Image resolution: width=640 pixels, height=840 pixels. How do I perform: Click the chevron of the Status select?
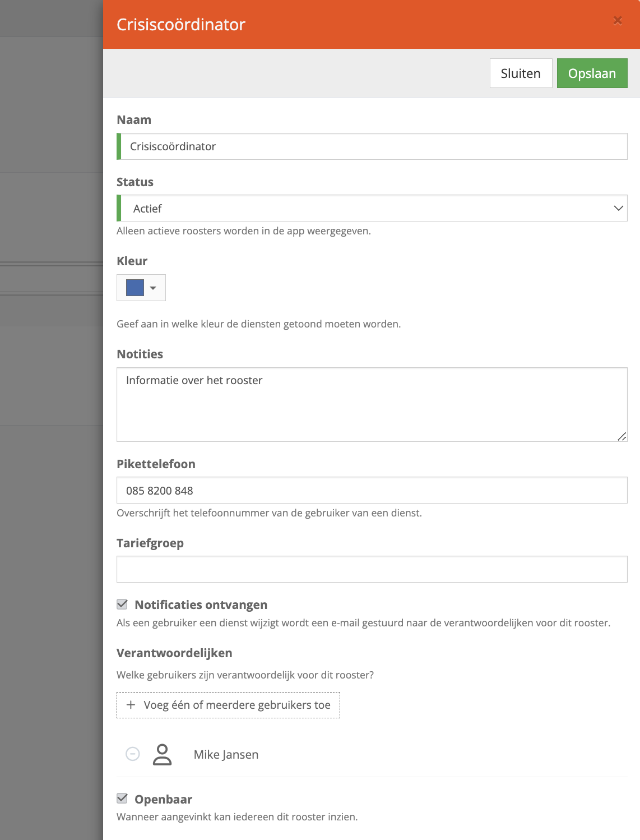click(x=618, y=208)
